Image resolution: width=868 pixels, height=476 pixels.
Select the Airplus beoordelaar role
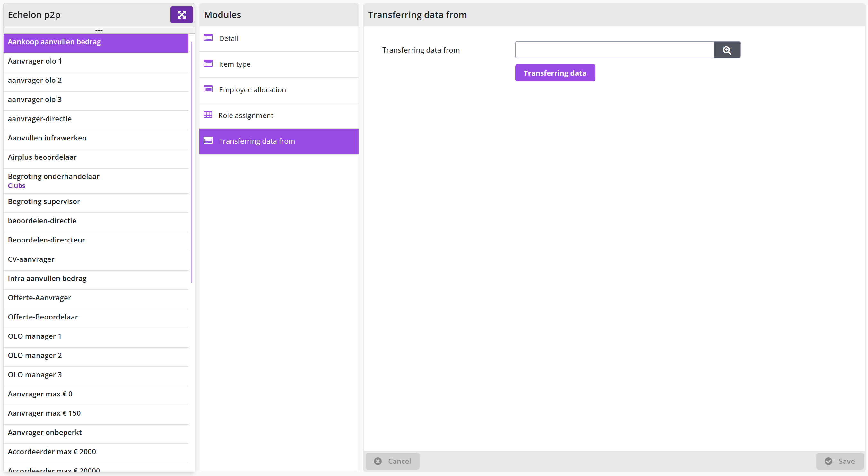tap(96, 157)
